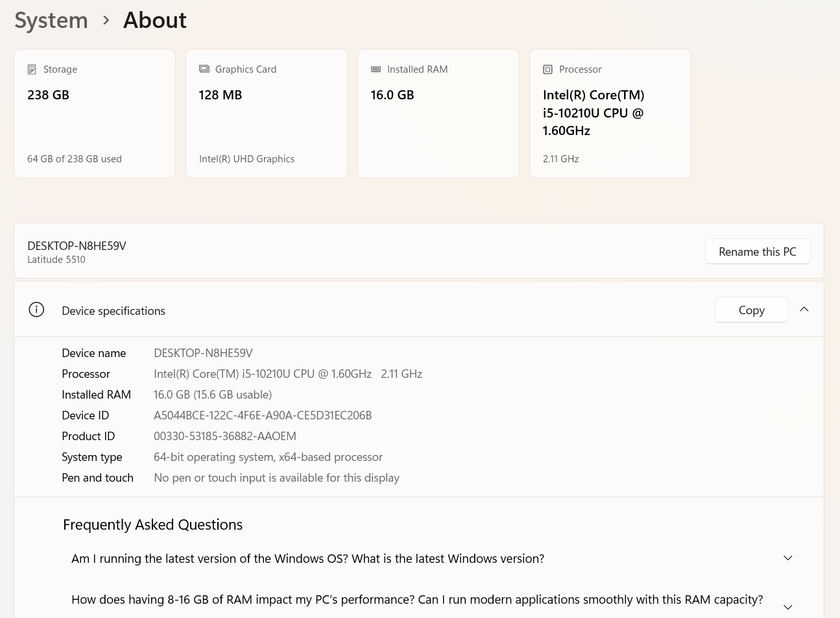Viewport: 840px width, 618px height.
Task: Open the Storage card showing 238 GB
Action: [95, 114]
